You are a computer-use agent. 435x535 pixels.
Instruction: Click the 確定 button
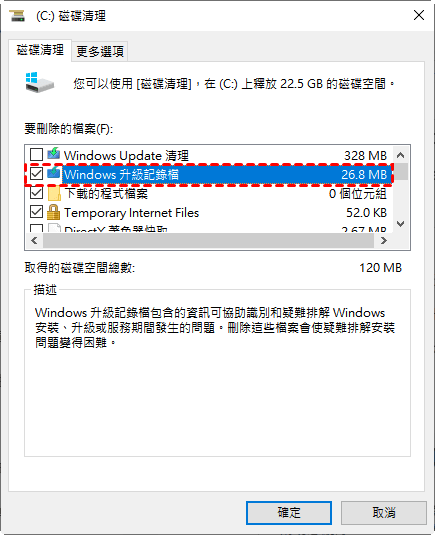pyautogui.click(x=289, y=512)
